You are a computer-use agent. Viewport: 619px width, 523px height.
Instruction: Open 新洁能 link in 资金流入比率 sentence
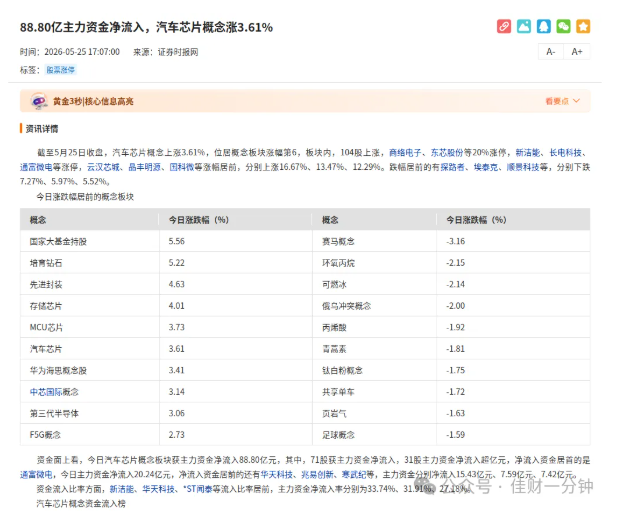point(122,489)
